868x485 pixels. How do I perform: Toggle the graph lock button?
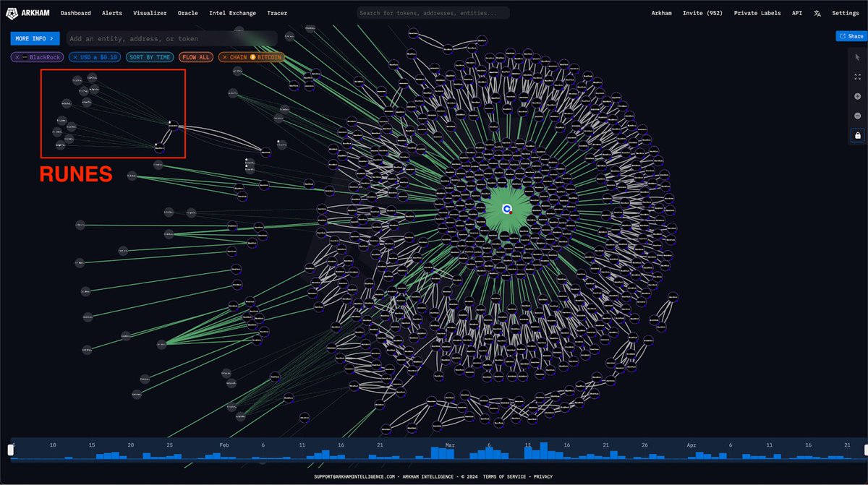point(857,135)
